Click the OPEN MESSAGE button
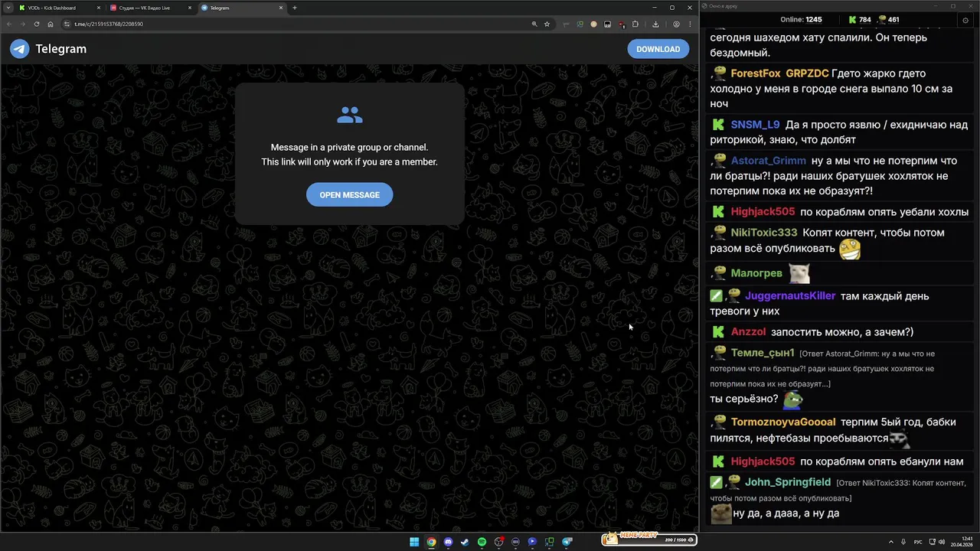Image resolution: width=980 pixels, height=551 pixels. [349, 194]
